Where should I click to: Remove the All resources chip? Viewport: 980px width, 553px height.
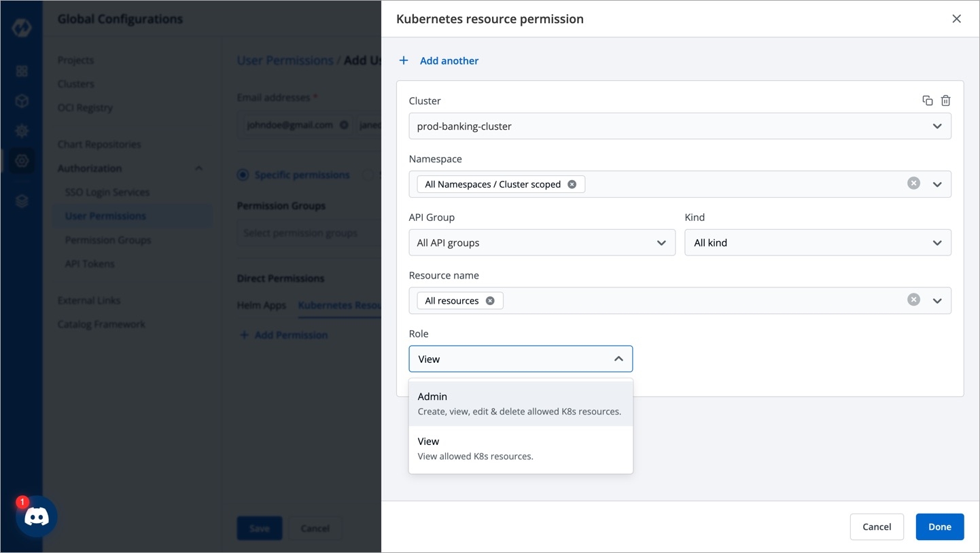(x=490, y=301)
